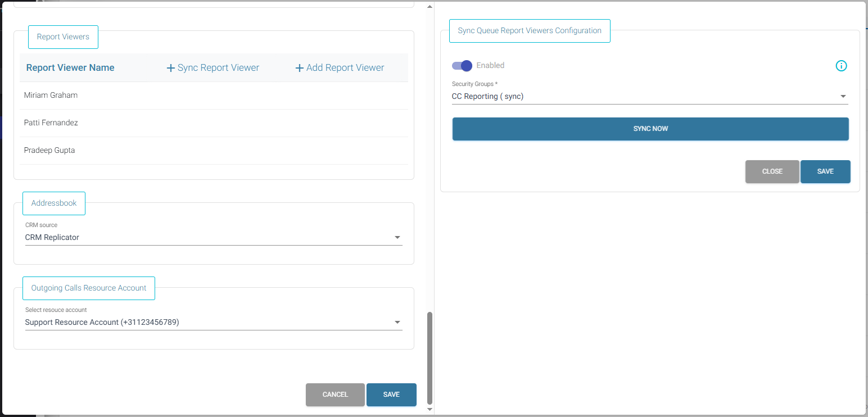Disable the Enabled sync toggle

[462, 66]
